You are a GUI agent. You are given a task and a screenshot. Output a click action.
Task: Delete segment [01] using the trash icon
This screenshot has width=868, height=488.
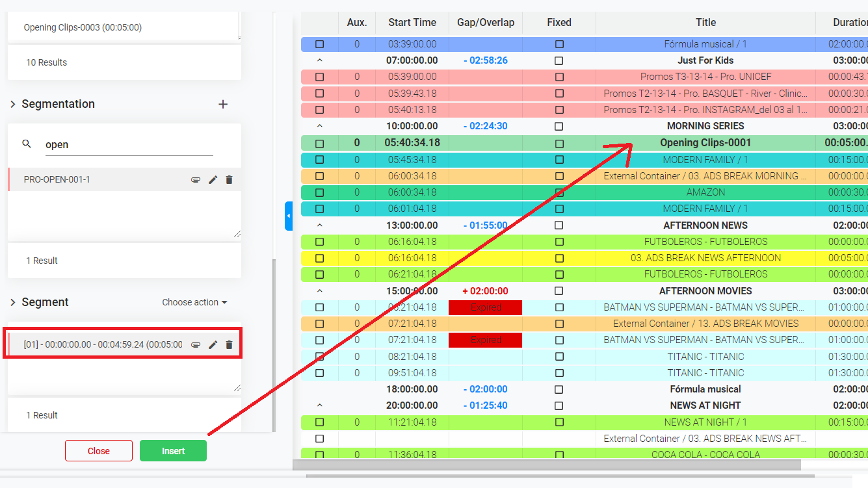(229, 345)
